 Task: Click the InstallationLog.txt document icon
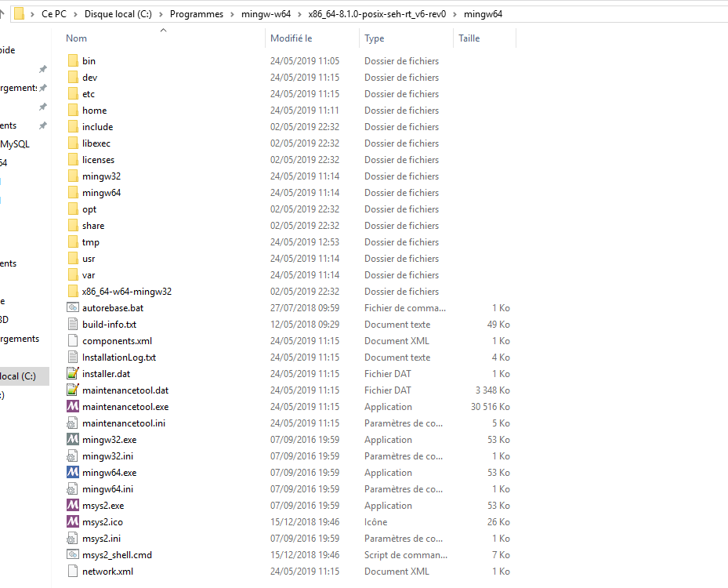[x=73, y=358]
